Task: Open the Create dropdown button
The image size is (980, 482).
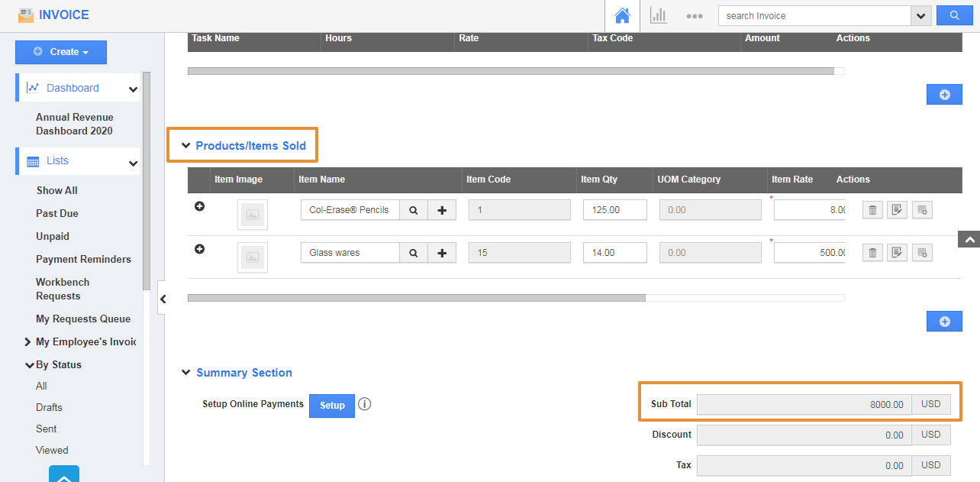Action: tap(61, 52)
